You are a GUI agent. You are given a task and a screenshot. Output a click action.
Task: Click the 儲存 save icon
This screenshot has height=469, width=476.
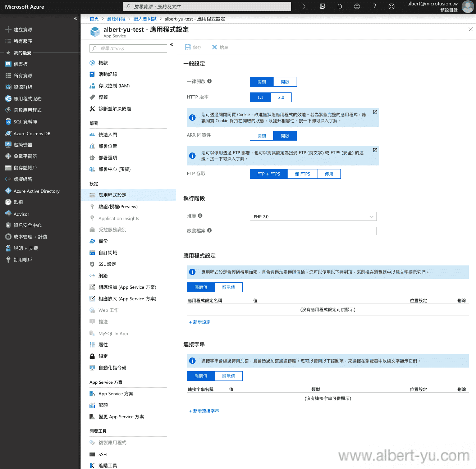click(x=188, y=47)
